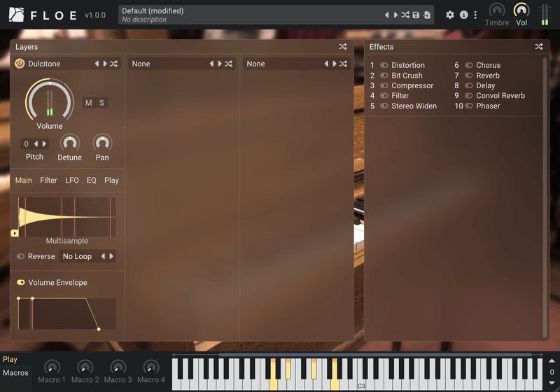Switch to the Filter tab
560x392 pixels.
pyautogui.click(x=48, y=180)
